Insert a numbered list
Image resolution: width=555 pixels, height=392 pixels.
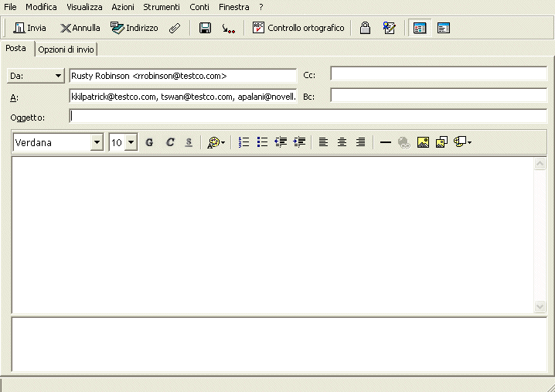pos(243,142)
